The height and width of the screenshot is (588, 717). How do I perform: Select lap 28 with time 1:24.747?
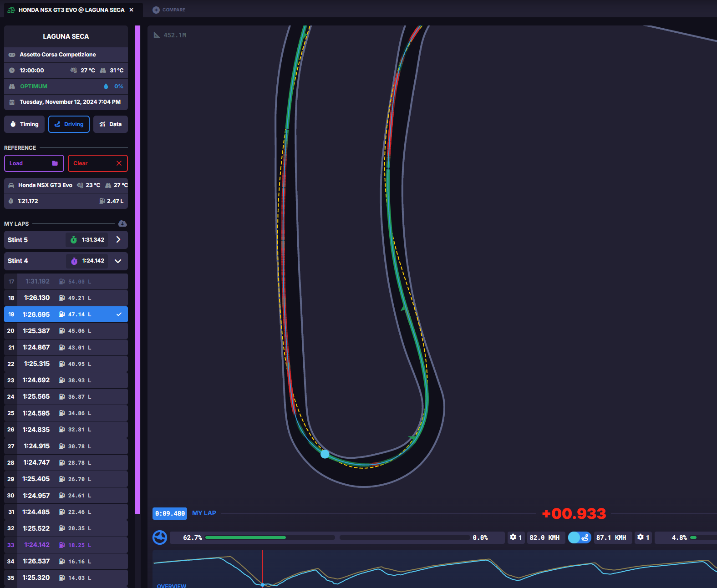coord(66,462)
